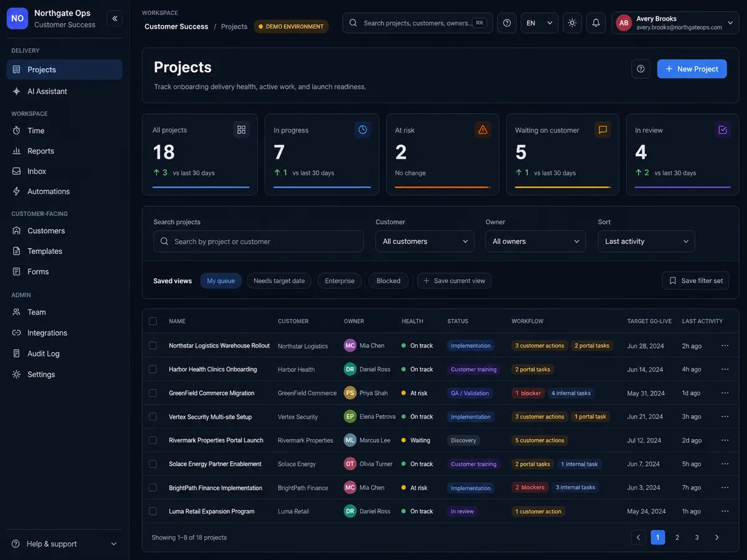The image size is (747, 560).
Task: Open Templates in the sidebar
Action: [x=64, y=251]
